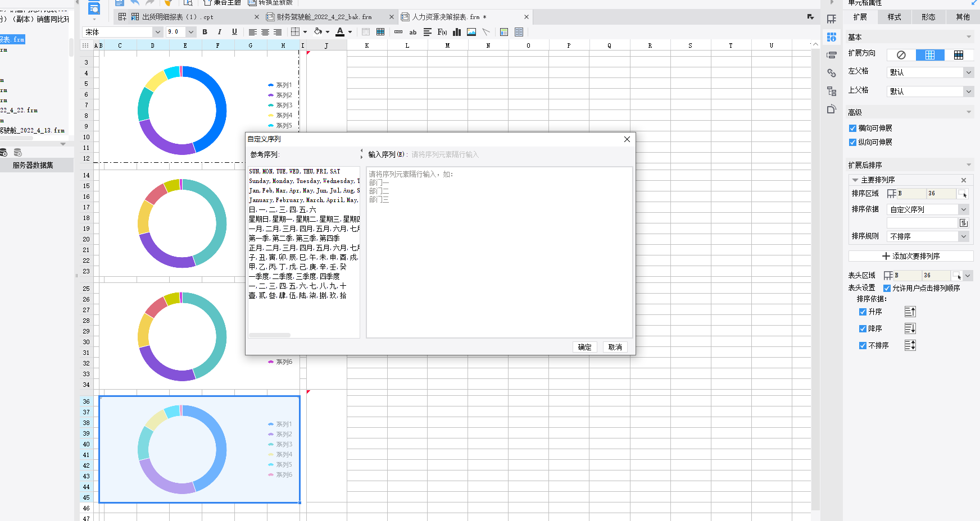Uncheck the 横向可伸展 checkbox
Image resolution: width=980 pixels, height=521 pixels.
click(x=853, y=129)
